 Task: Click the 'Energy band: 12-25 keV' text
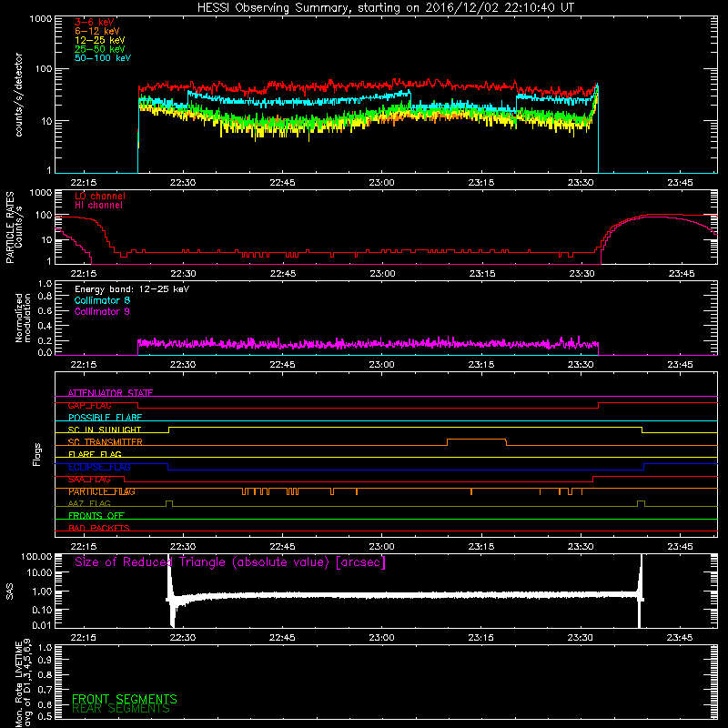(132, 289)
